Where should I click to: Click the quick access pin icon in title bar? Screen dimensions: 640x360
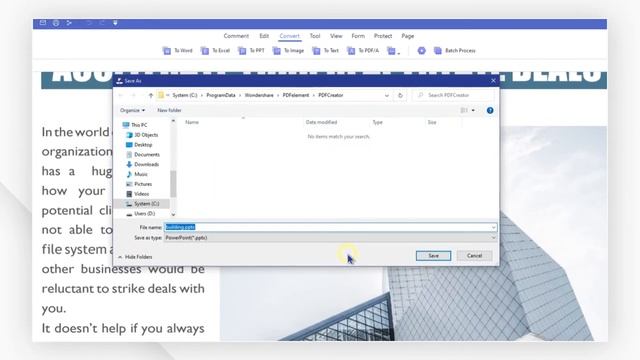(116, 23)
